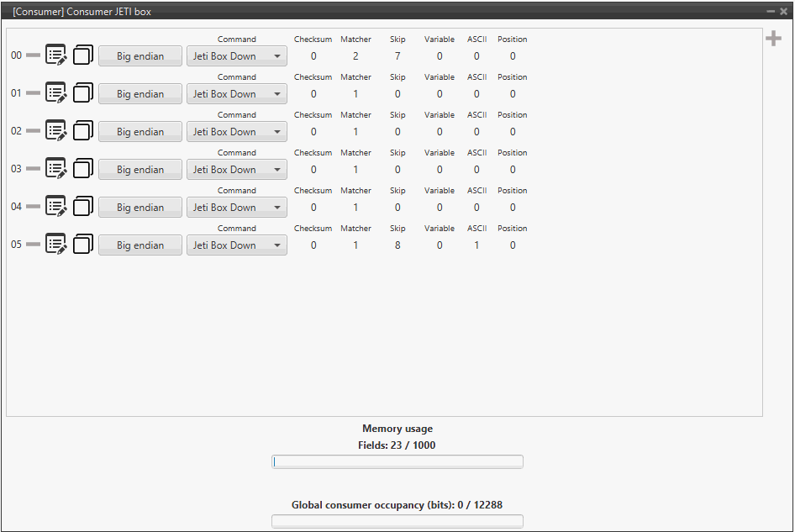Click the copy icon for row 01
Image resolution: width=795 pixels, height=532 pixels.
tap(82, 93)
